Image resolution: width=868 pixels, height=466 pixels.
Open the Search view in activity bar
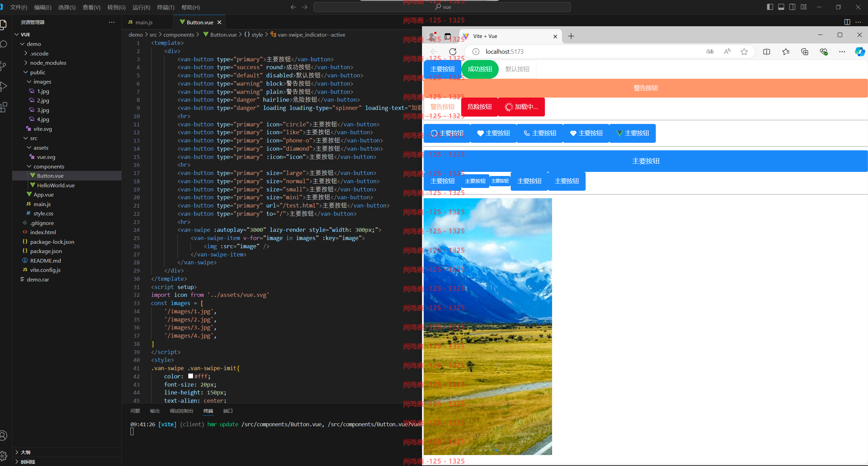click(3, 44)
